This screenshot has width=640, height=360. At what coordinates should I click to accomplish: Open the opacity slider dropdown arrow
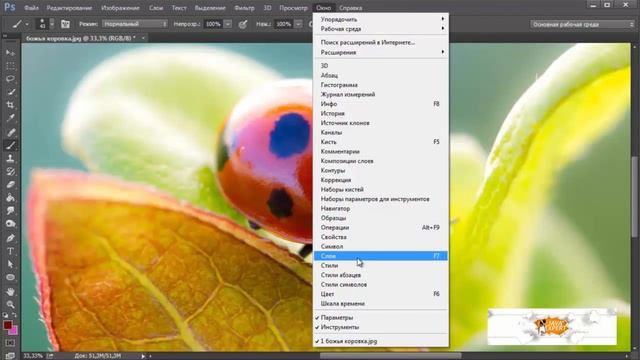pos(228,24)
